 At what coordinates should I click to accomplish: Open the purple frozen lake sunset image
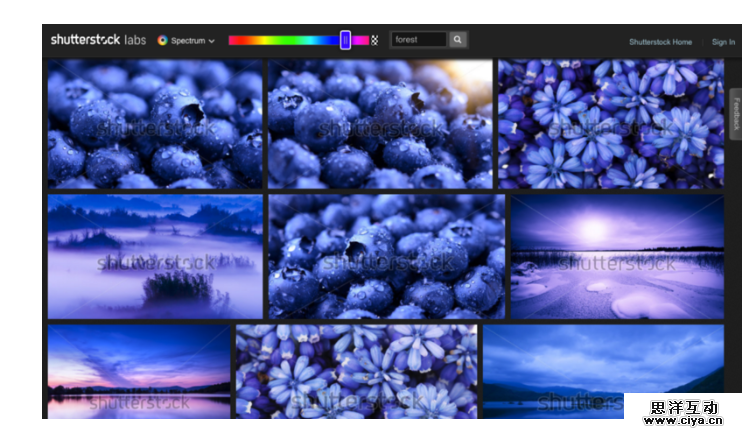pos(617,256)
